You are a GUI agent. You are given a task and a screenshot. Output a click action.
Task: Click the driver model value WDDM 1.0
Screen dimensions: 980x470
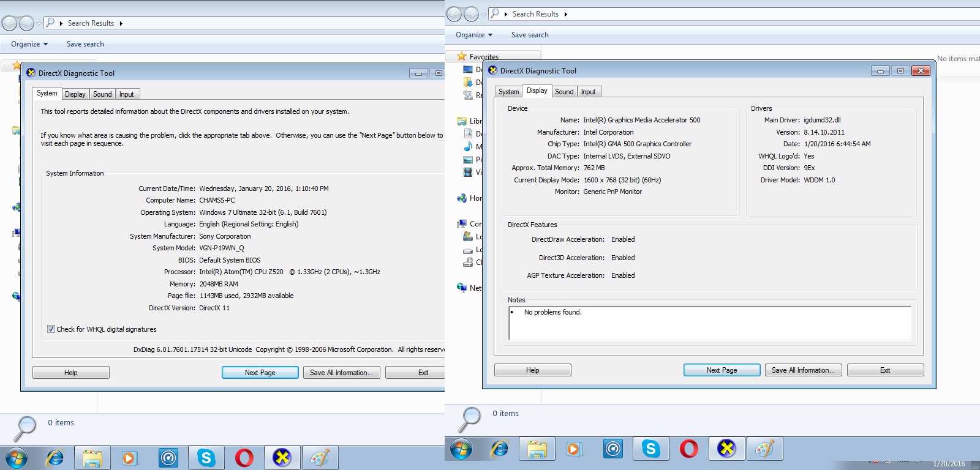tap(820, 180)
